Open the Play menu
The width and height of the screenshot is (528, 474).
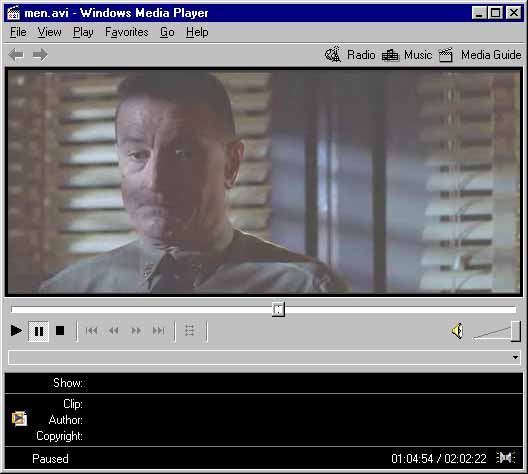tap(83, 32)
